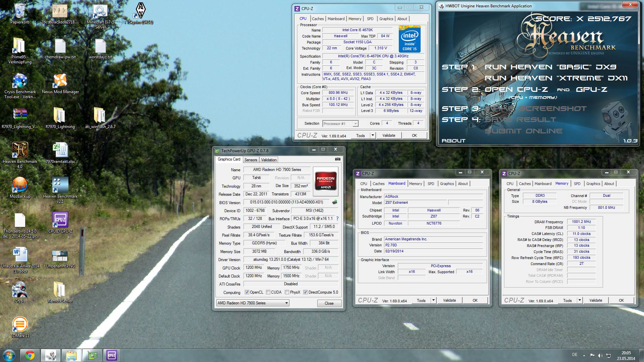Click the GPU-Z Name field AMD Radeon HD 7900 Series

pos(277,170)
